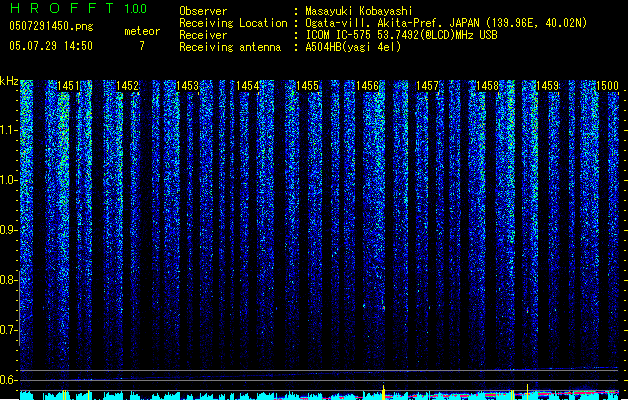Select the file name 0507291450.png
This screenshot has height=400, width=629.
[51, 26]
